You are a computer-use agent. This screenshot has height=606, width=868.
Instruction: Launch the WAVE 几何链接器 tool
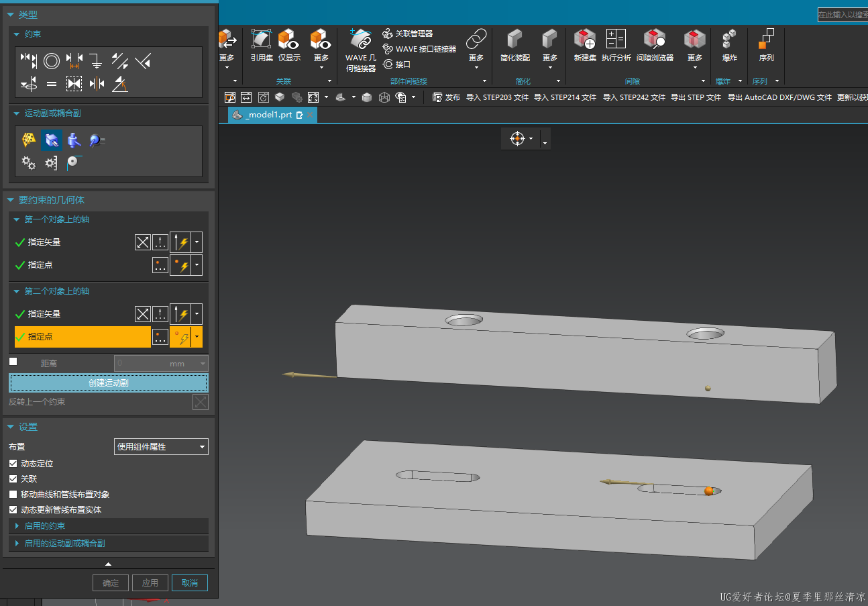click(361, 51)
